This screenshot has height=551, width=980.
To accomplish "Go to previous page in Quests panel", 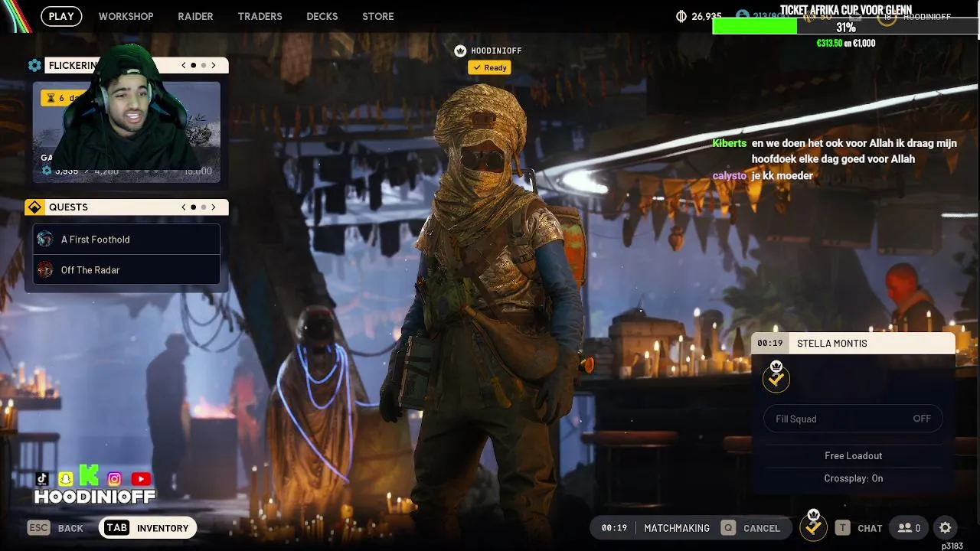I will click(184, 207).
